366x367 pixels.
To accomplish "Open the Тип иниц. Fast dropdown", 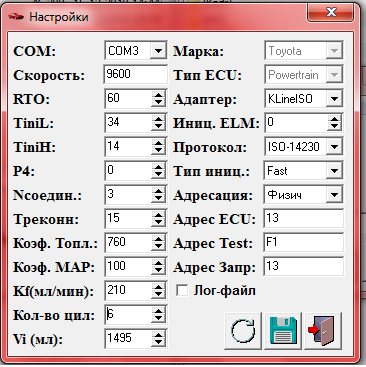I will click(334, 171).
